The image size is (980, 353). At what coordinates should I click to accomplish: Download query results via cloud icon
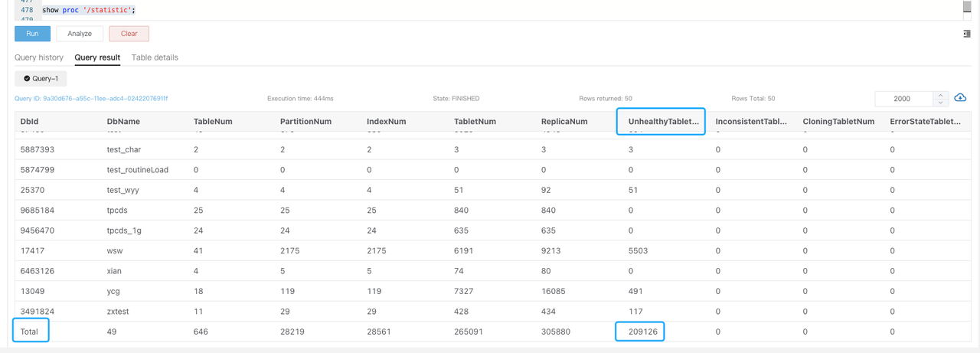tap(960, 98)
